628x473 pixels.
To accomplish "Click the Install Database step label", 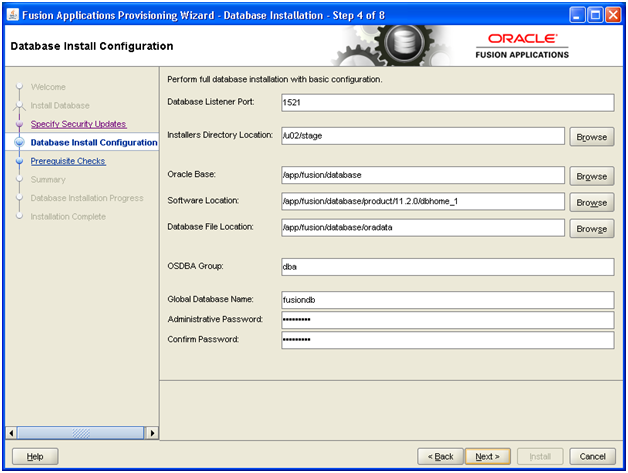I will tap(60, 105).
